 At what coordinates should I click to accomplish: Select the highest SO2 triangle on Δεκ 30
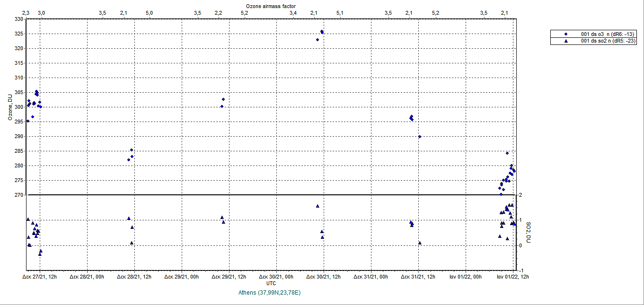(318, 206)
